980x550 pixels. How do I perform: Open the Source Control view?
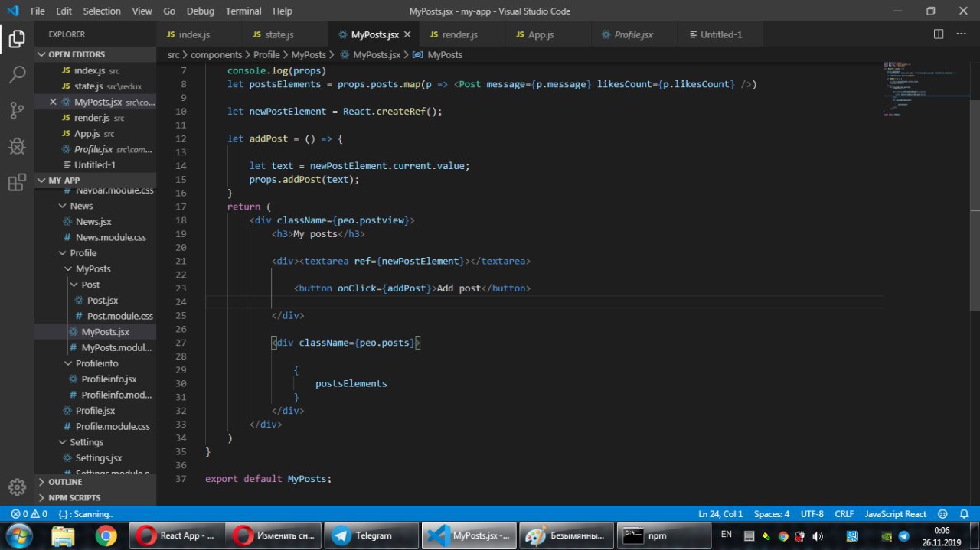(17, 110)
